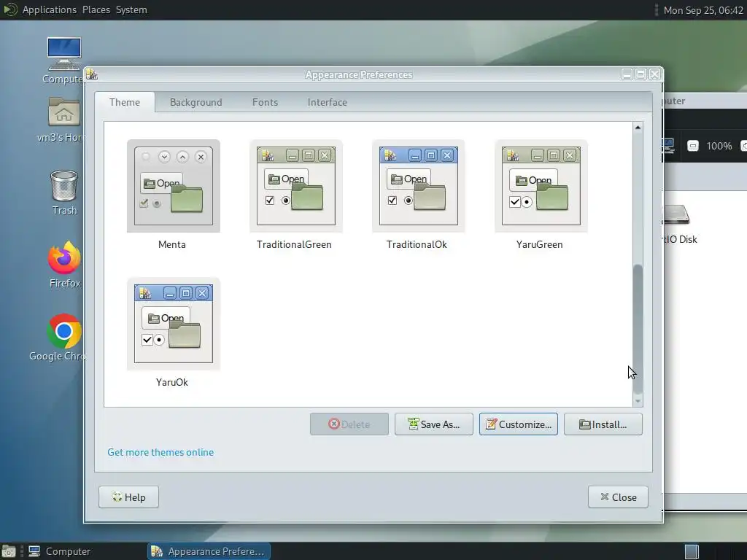Image resolution: width=747 pixels, height=560 pixels.
Task: Click Show Desktop icon in bottom panel
Action: pyautogui.click(x=9, y=551)
